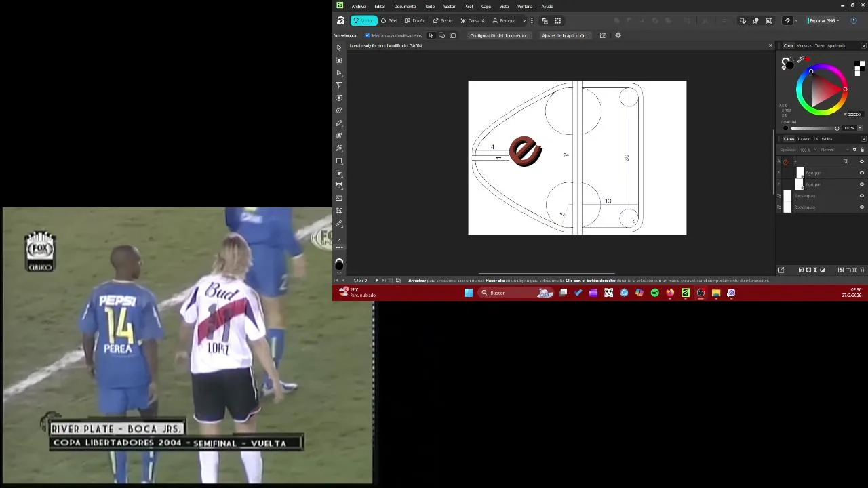This screenshot has width=868, height=488.
Task: Click the lock icon in Capas panel
Action: (862, 150)
